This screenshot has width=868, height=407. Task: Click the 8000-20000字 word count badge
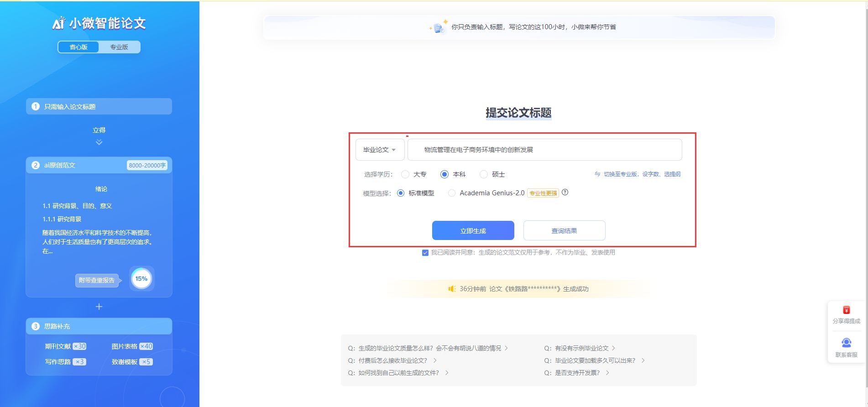147,165
